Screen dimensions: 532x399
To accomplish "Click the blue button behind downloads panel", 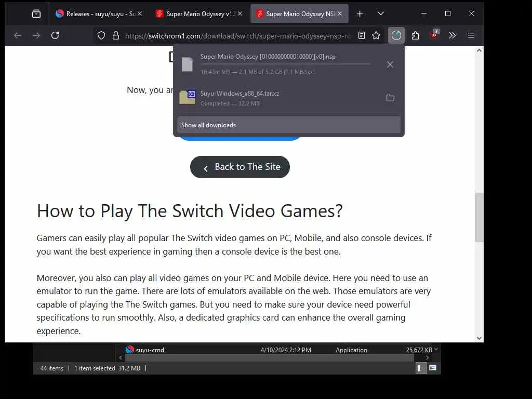I will click(240, 138).
